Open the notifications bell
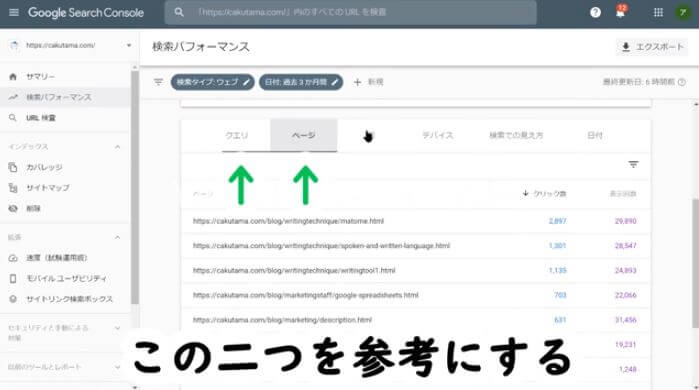The width and height of the screenshot is (699, 390). coord(620,12)
